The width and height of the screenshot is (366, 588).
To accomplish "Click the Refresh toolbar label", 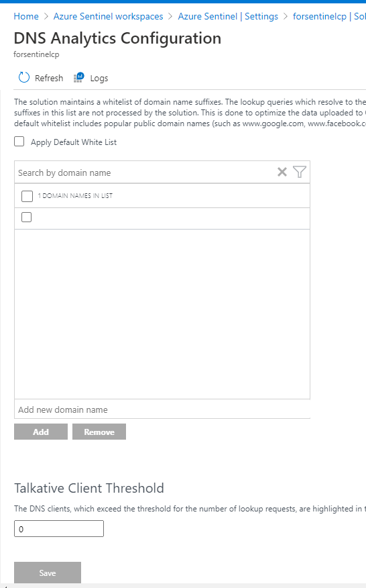I will [49, 78].
